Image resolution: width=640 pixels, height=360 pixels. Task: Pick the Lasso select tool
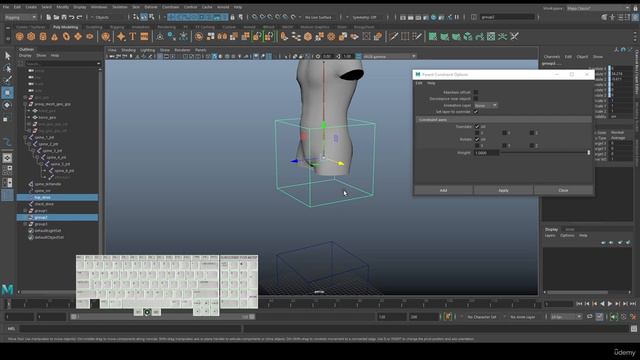tap(7, 68)
